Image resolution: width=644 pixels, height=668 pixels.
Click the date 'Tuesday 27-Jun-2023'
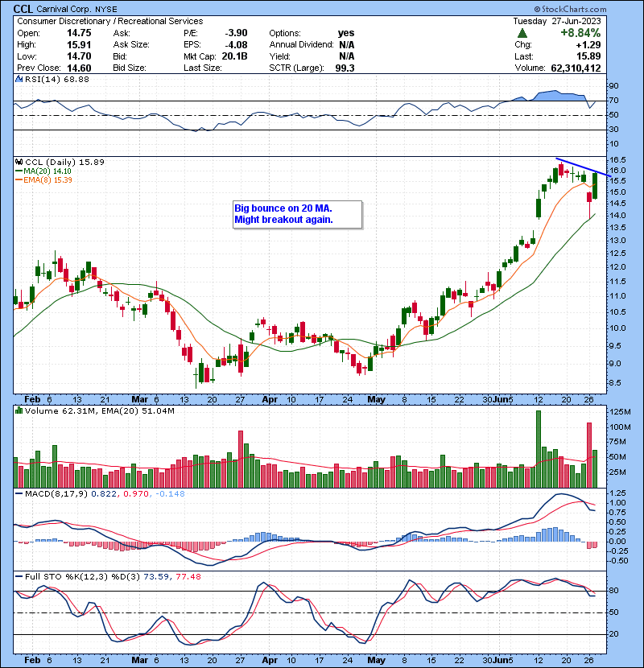point(556,21)
